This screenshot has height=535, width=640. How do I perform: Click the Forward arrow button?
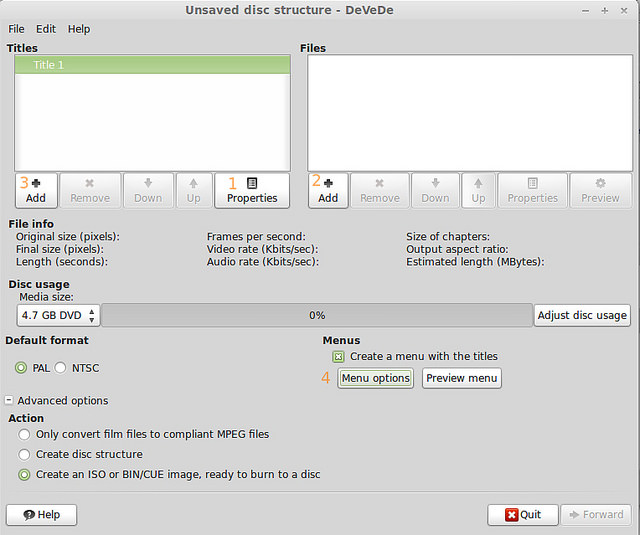[595, 515]
